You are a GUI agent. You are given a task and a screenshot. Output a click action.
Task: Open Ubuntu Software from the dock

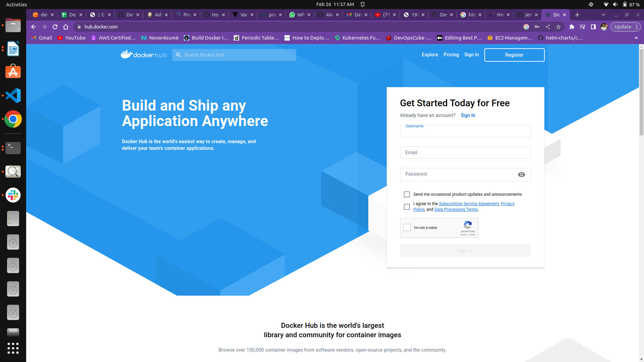tap(13, 71)
